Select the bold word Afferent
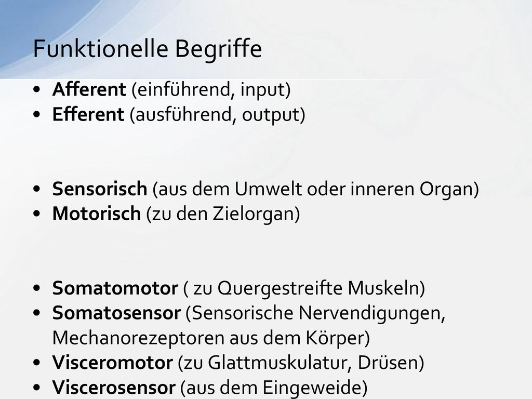The width and height of the screenshot is (532, 399). (89, 89)
